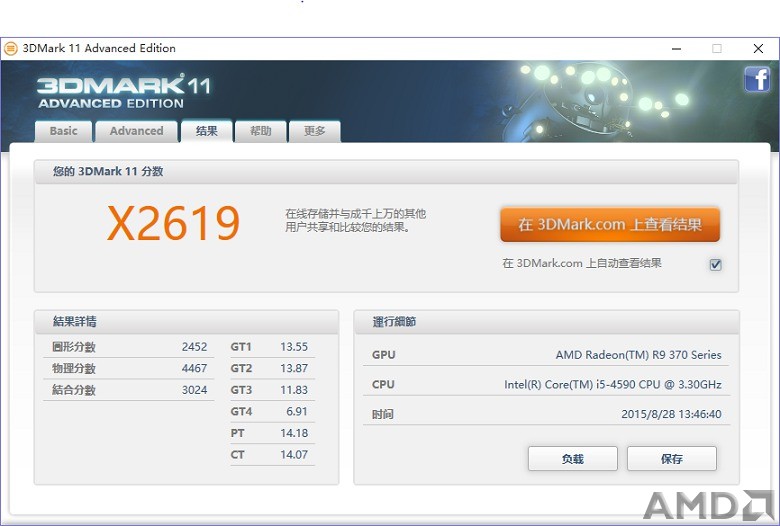This screenshot has width=780, height=526.
Task: Click the GT3 value 11.83
Action: click(294, 390)
